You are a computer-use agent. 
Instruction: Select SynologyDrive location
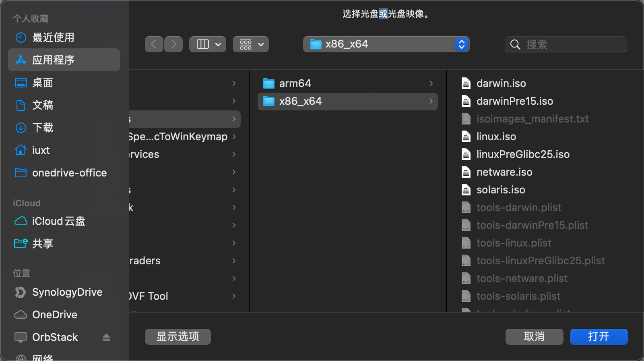coord(64,292)
